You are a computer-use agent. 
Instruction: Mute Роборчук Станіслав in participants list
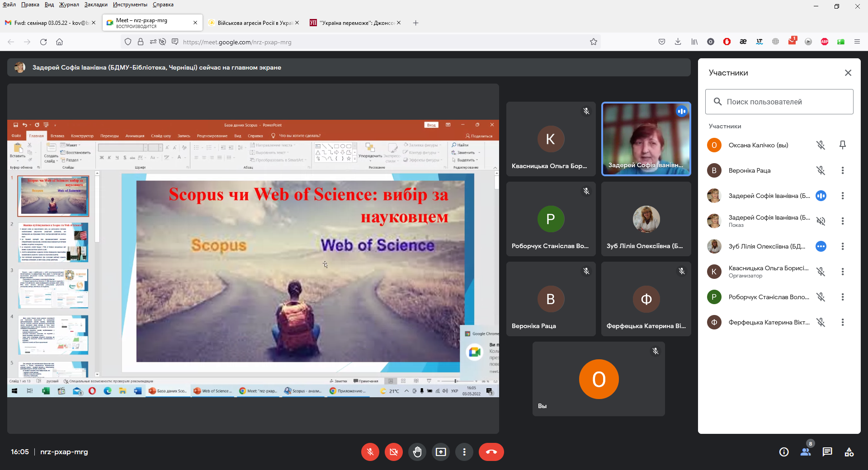pos(821,297)
